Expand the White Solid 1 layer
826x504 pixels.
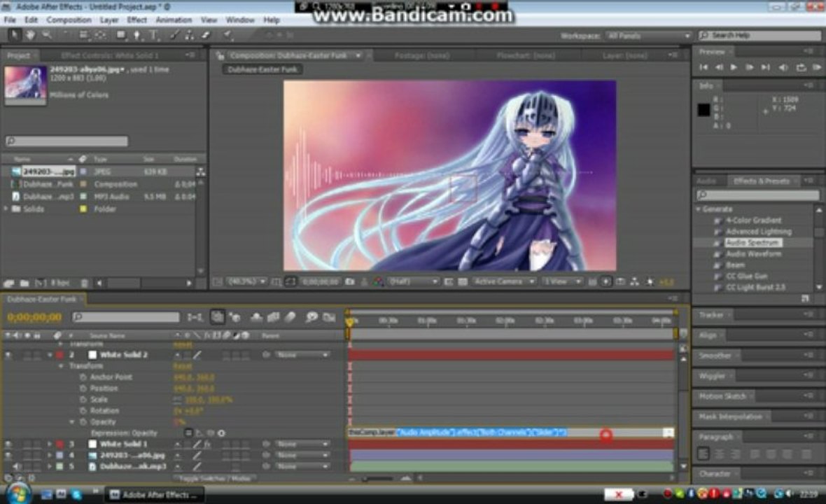(50, 444)
